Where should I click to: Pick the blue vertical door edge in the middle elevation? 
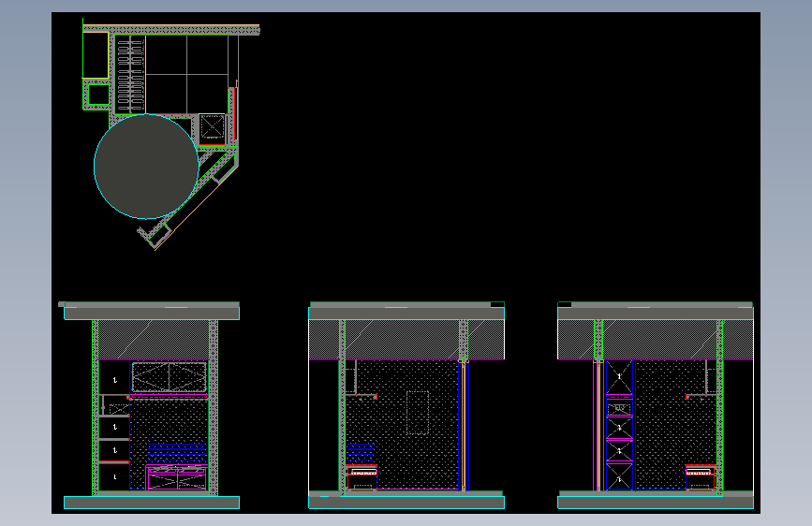(464, 426)
